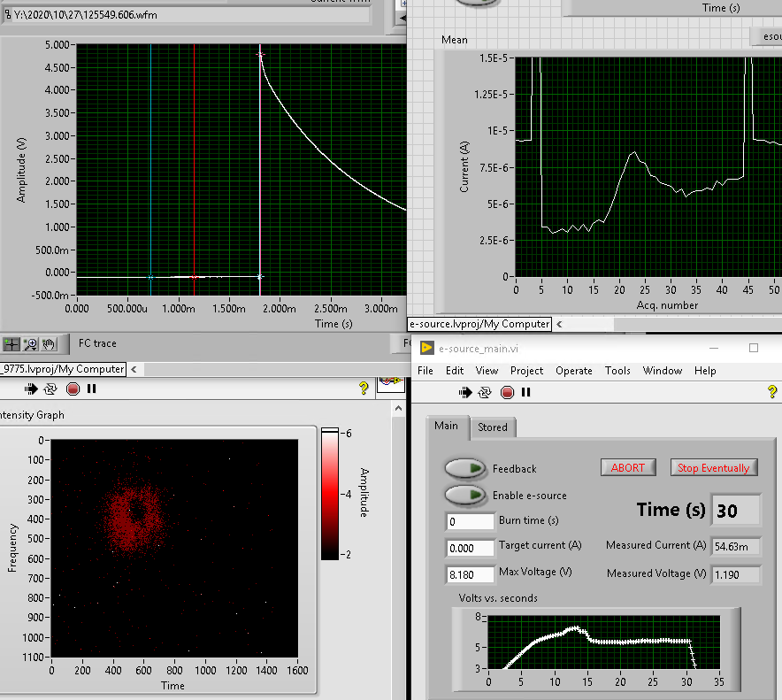Click the Amplitude color ramp scale
782x700 pixels.
click(329, 493)
